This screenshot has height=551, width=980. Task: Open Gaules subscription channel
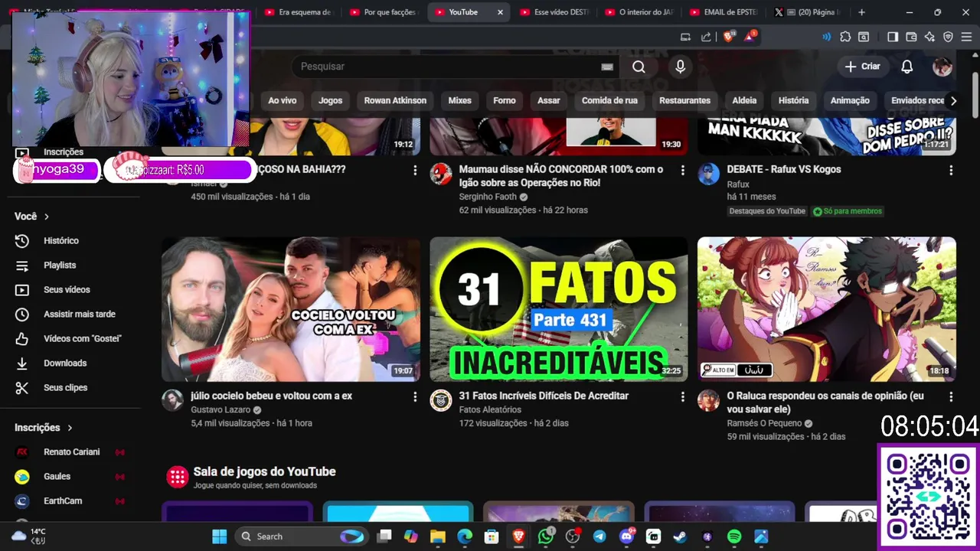pyautogui.click(x=57, y=477)
